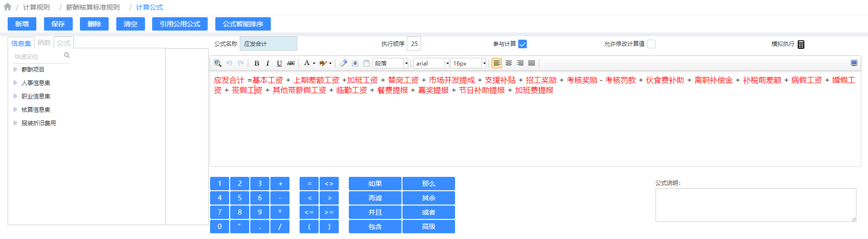Enable the 允许修改计算值 checkbox
Image resolution: width=868 pixels, height=239 pixels.
coord(651,44)
